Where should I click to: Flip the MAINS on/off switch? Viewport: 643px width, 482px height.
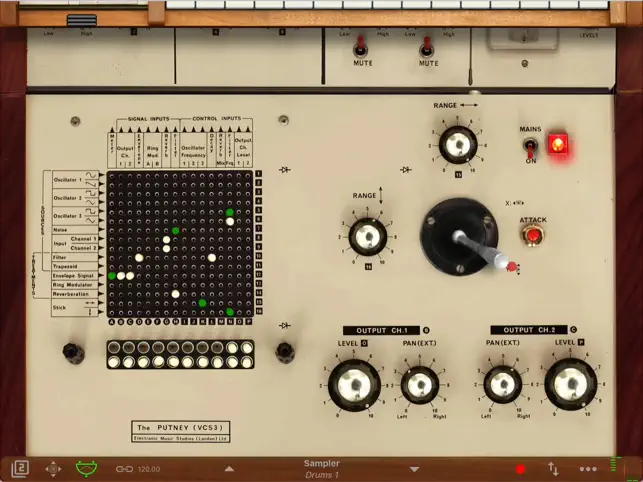click(530, 148)
